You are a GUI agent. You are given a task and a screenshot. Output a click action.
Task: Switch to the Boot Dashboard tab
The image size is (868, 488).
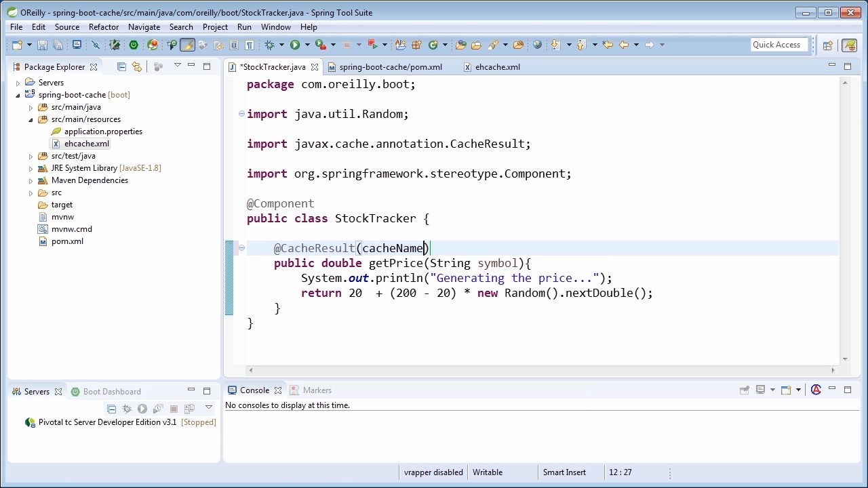[106, 392]
